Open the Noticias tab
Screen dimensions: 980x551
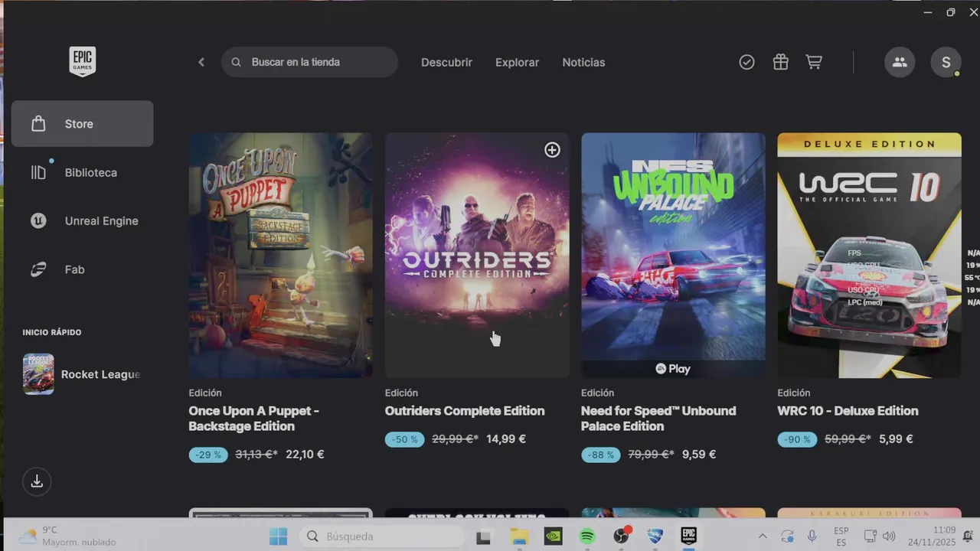[x=583, y=63]
